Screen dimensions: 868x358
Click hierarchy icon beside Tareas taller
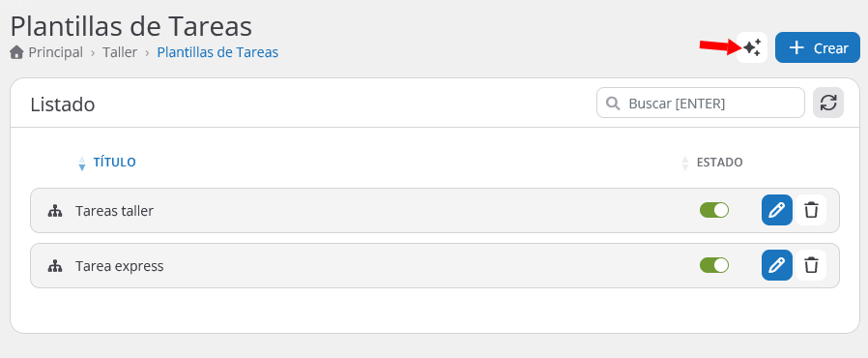(x=55, y=211)
